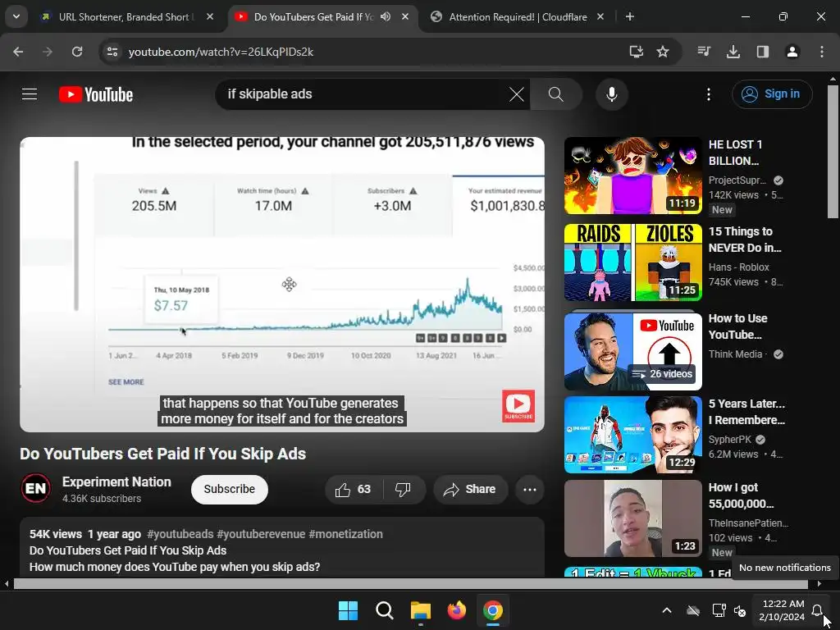Viewport: 840px width, 630px height.
Task: Go forward with browser forward arrow
Action: tap(48, 52)
